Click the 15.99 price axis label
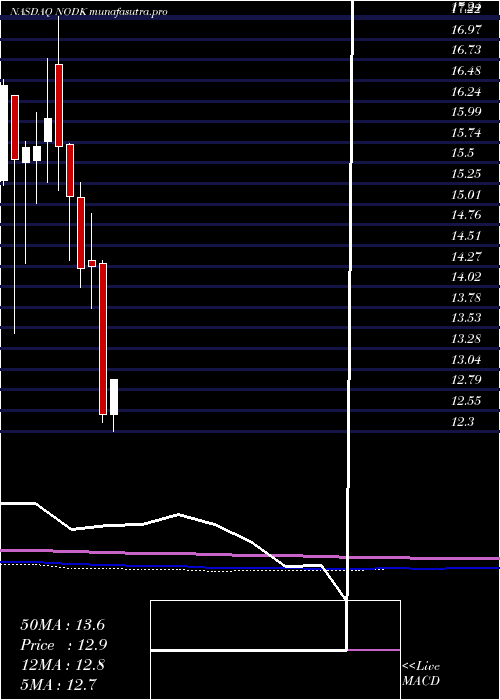The height and width of the screenshot is (700, 500). tap(467, 112)
